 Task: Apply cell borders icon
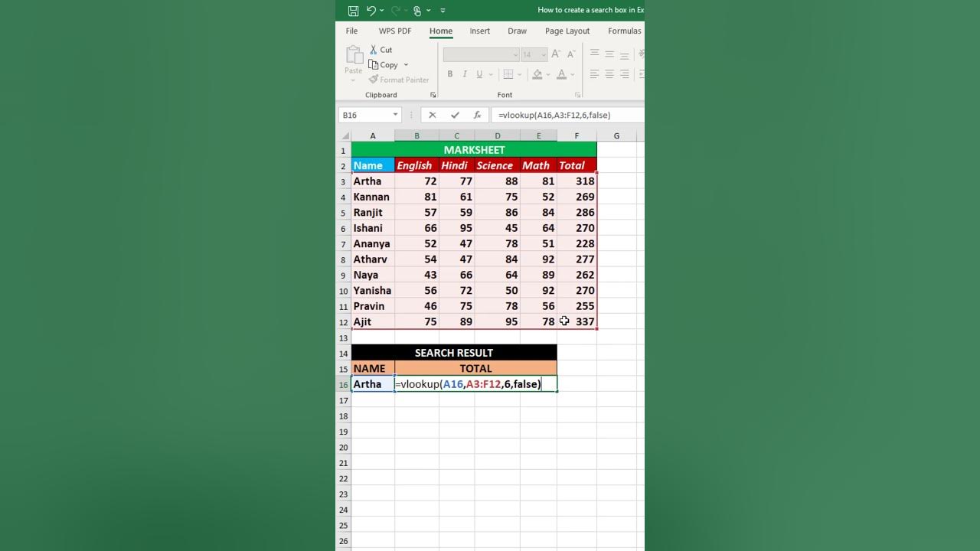(508, 74)
